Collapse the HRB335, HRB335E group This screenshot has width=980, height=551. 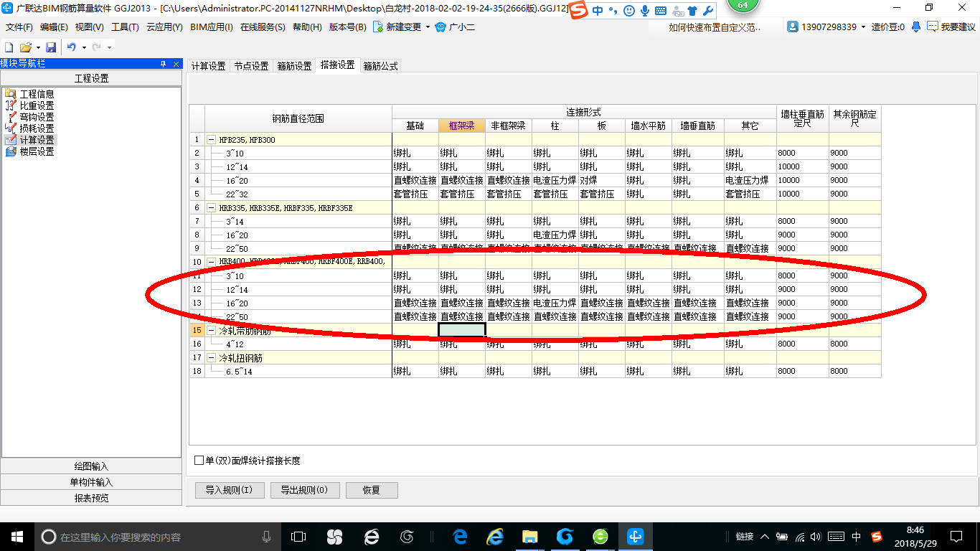211,207
